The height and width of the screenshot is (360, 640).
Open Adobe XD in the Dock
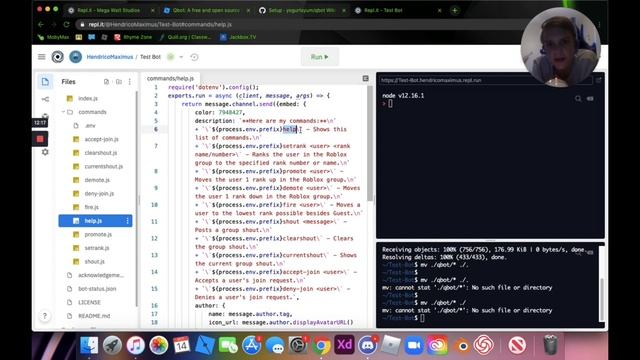click(x=344, y=345)
